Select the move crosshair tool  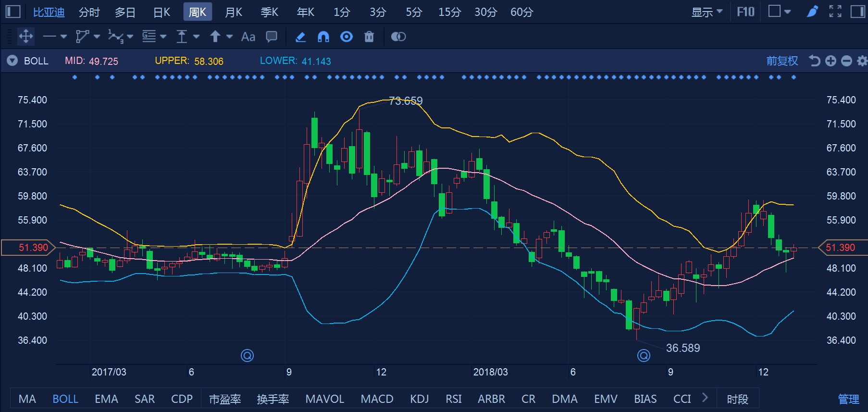[25, 37]
